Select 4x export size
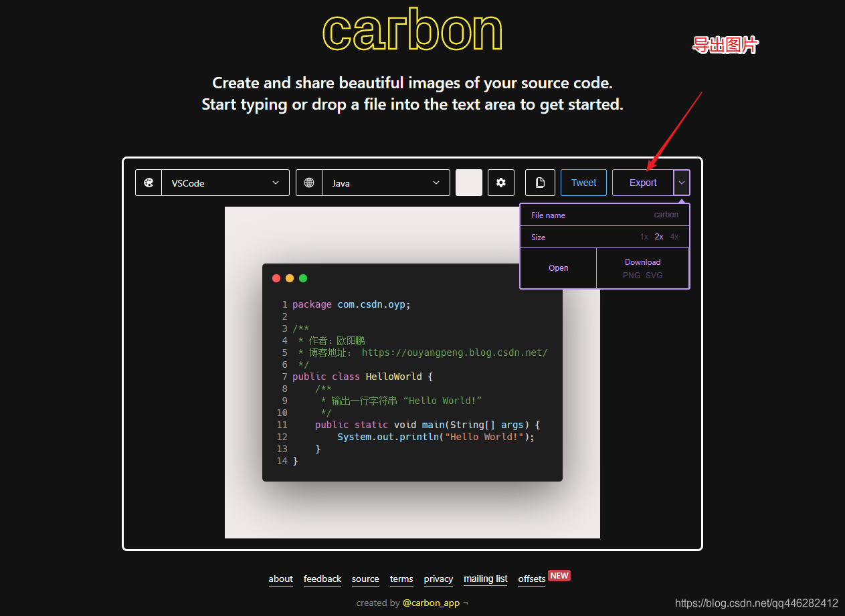The height and width of the screenshot is (616, 845). 674,237
